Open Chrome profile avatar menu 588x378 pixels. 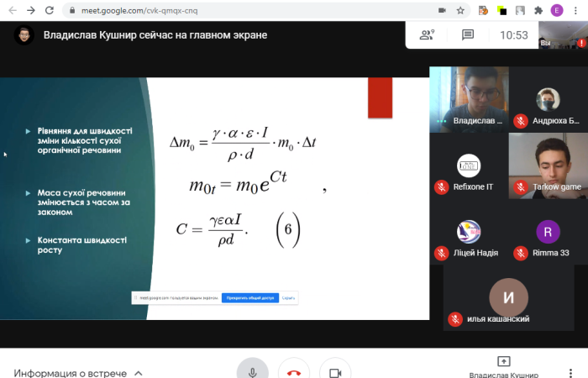point(558,11)
